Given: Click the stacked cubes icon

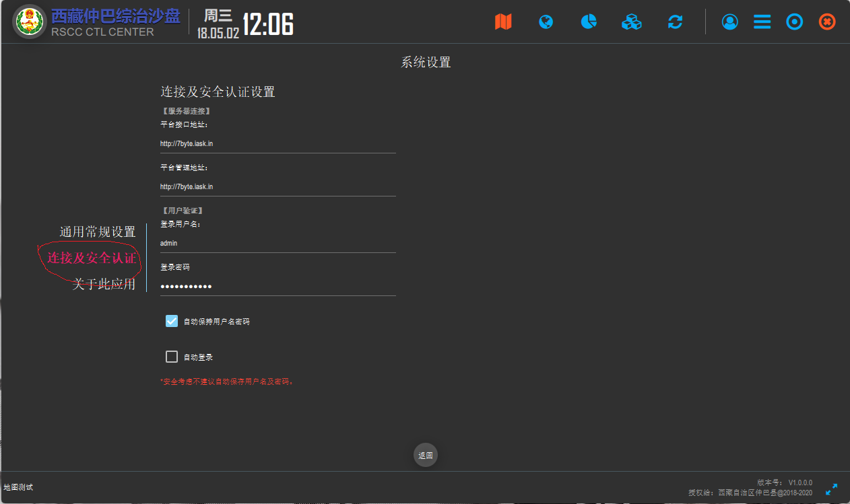Looking at the screenshot, I should (x=632, y=22).
